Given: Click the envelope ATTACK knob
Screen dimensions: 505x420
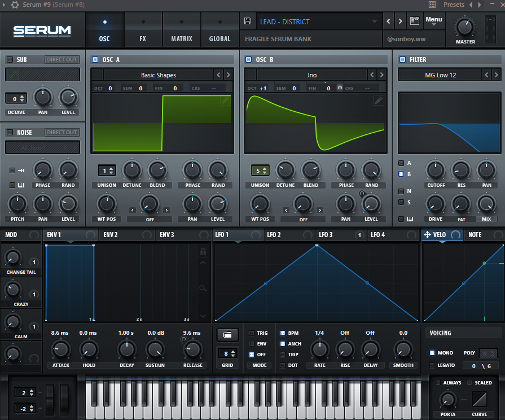Looking at the screenshot, I should point(60,350).
